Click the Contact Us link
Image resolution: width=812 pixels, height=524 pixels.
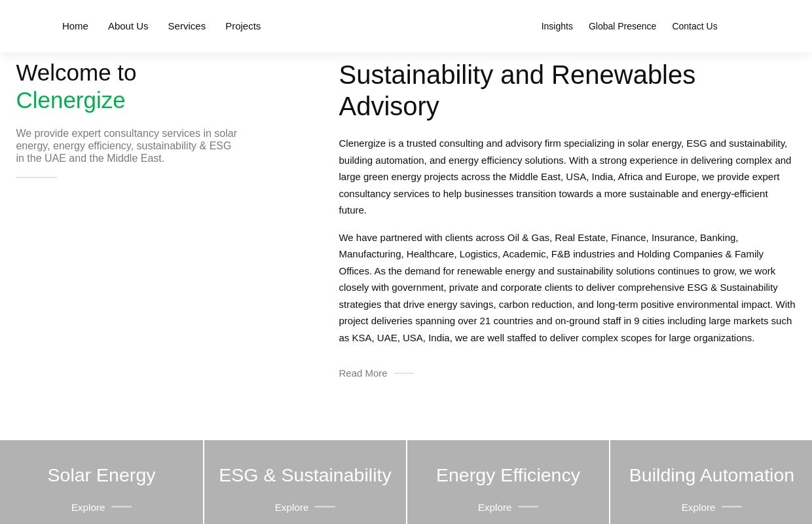[694, 26]
